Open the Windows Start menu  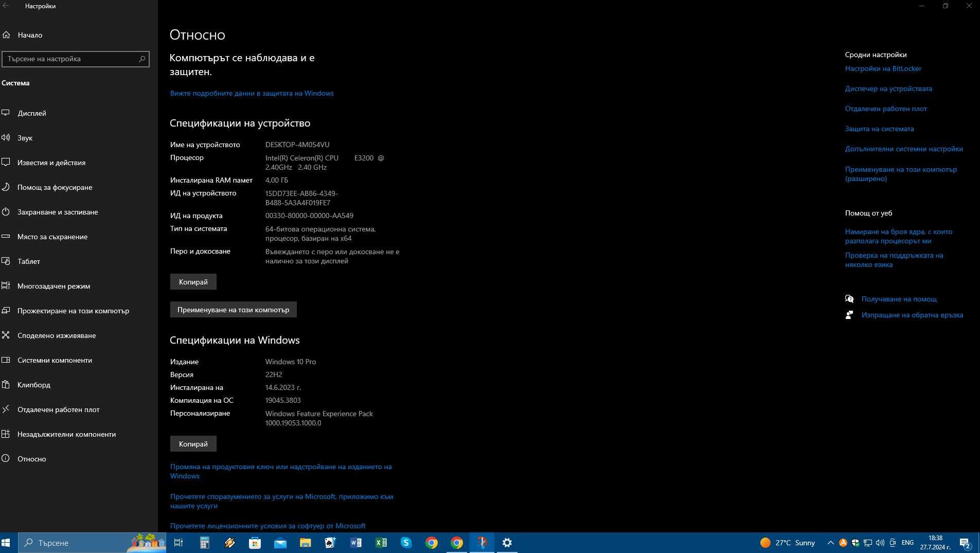point(6,543)
